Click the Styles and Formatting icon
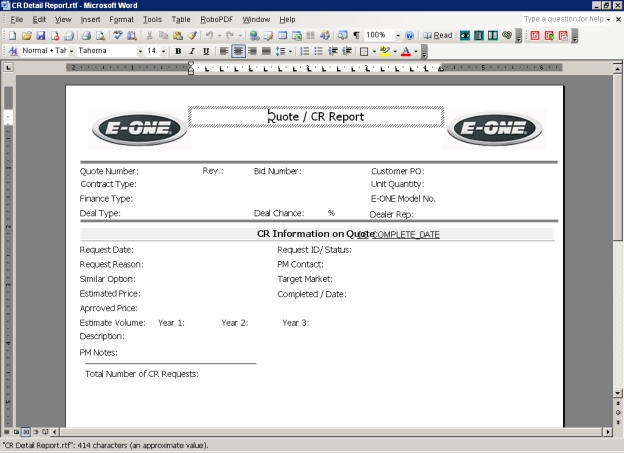 [x=13, y=51]
